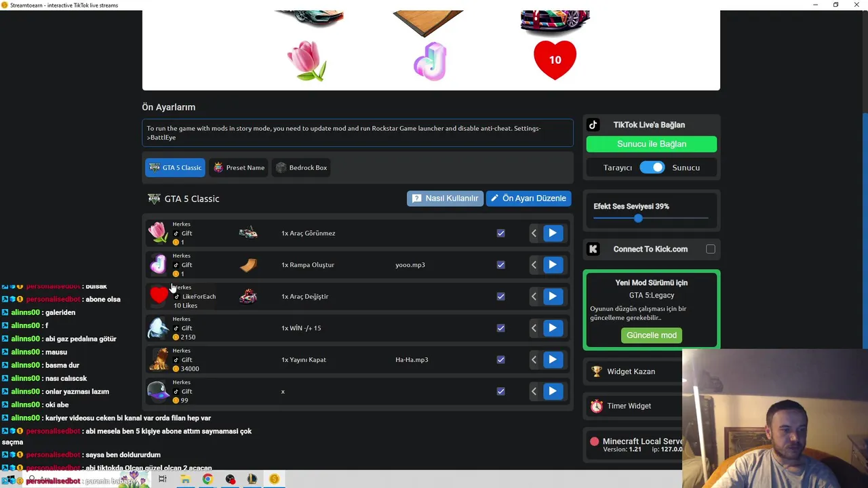
Task: Click the Kick logo icon
Action: coord(593,249)
